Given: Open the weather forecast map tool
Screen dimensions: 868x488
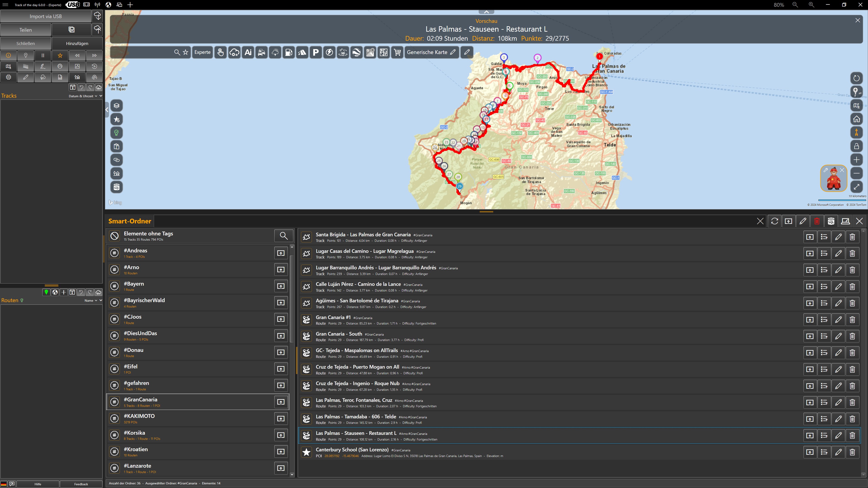Looking at the screenshot, I should coord(275,52).
